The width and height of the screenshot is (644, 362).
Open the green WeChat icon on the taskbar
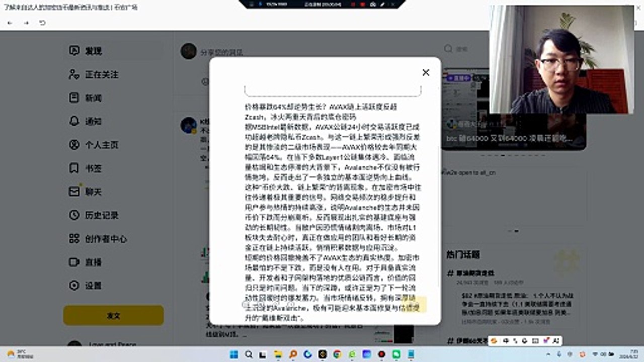396,354
